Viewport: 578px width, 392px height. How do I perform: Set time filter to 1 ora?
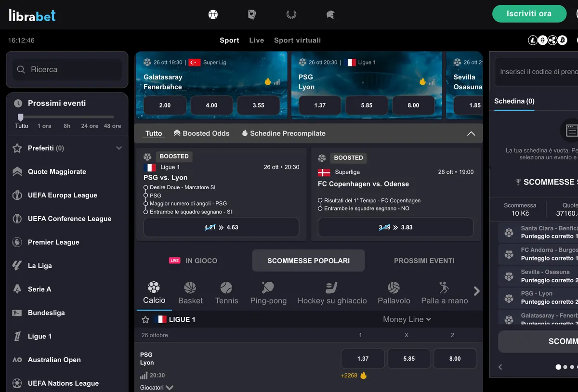pos(44,126)
